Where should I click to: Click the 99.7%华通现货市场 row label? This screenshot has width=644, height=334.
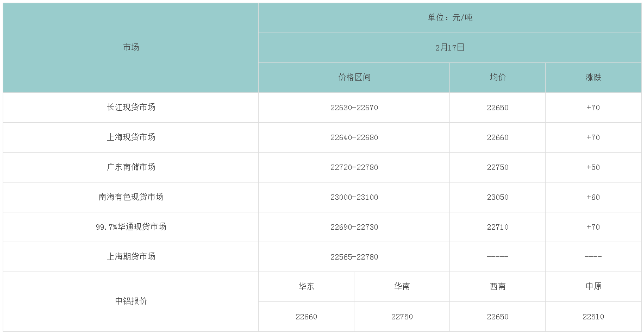pos(131,227)
